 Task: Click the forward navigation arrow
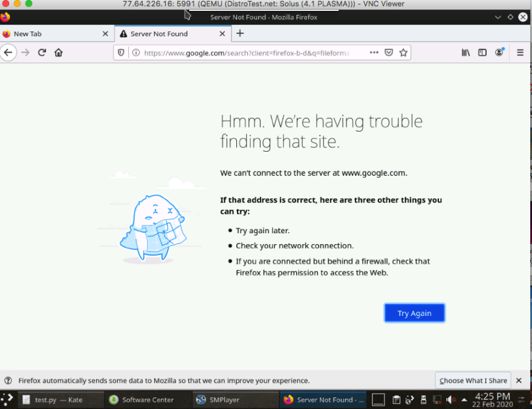[x=25, y=53]
